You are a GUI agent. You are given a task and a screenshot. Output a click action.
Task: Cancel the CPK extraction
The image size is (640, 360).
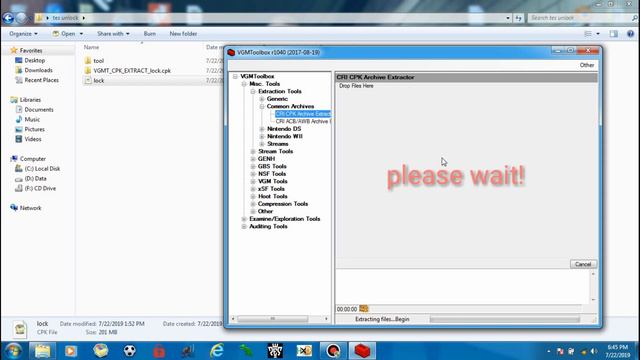click(x=583, y=264)
